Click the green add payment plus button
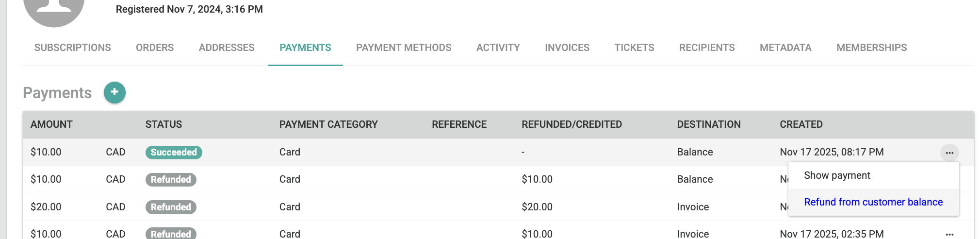This screenshot has width=980, height=239. pyautogui.click(x=114, y=92)
